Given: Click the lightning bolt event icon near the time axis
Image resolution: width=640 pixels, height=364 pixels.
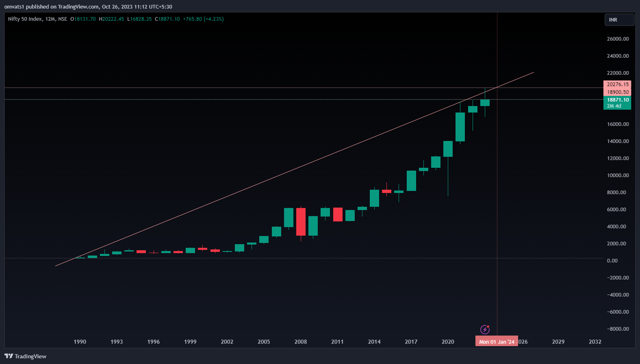Looking at the screenshot, I should (x=485, y=329).
